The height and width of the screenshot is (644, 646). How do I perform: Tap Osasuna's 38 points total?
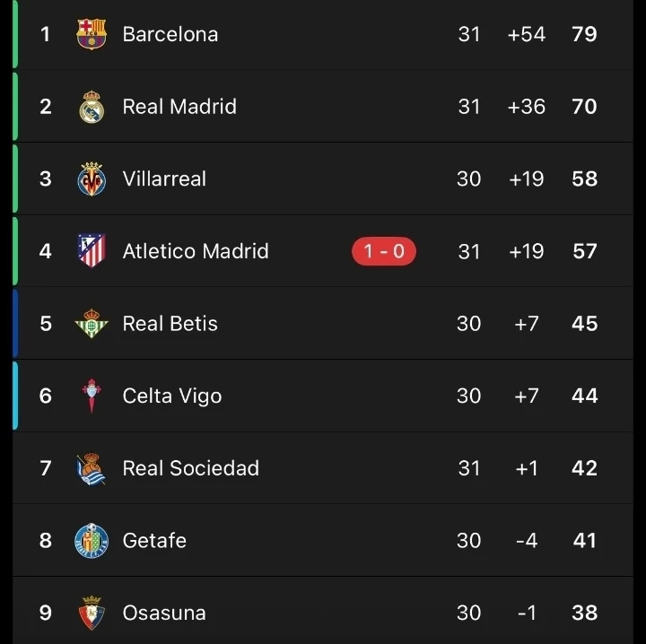(x=584, y=613)
